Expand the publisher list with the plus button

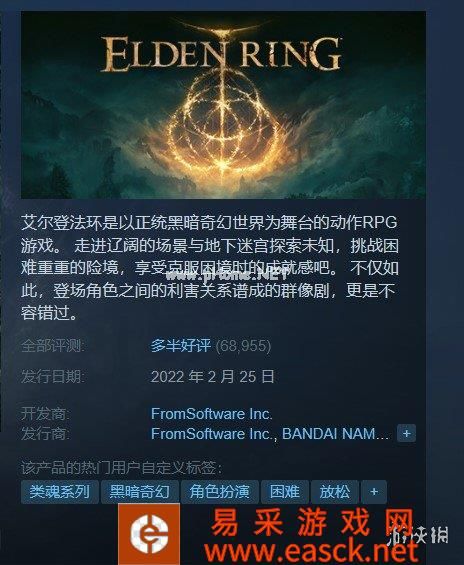[x=406, y=433]
